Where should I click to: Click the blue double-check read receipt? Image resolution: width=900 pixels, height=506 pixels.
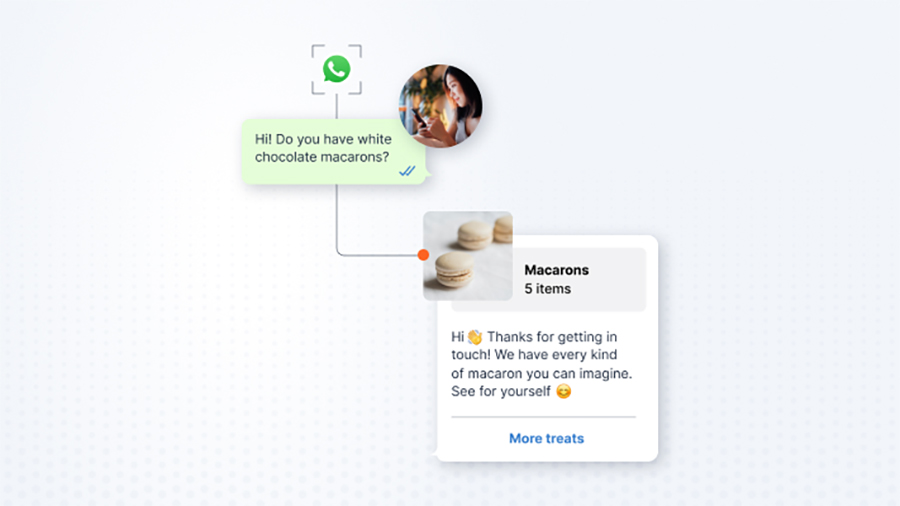(x=407, y=171)
